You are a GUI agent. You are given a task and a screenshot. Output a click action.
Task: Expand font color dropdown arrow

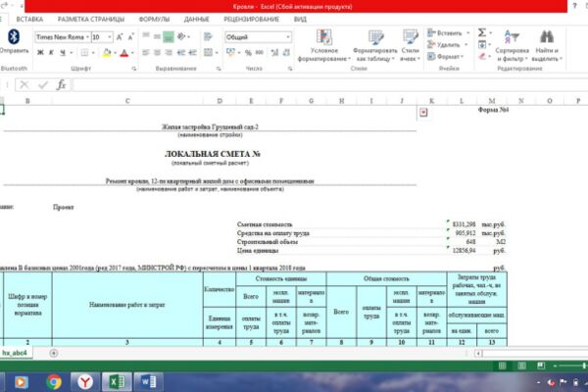pos(132,53)
